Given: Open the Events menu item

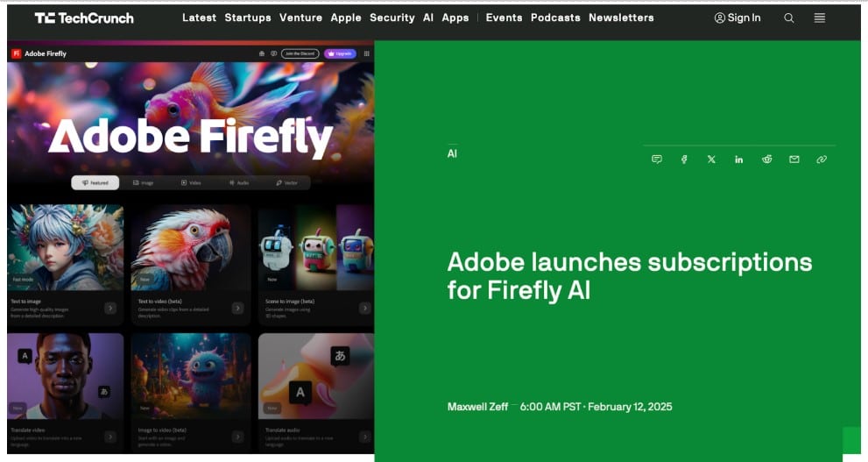Looking at the screenshot, I should click(x=504, y=18).
